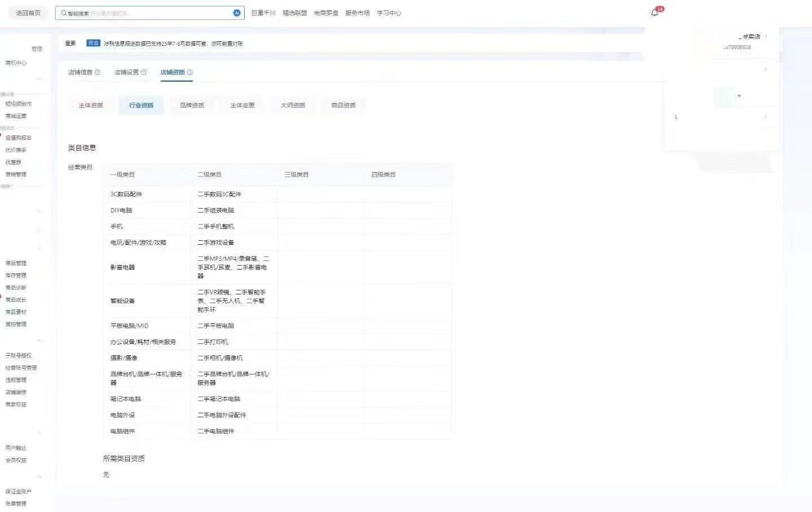
Task: Open the 商品资质 sub-tab
Action: (343, 105)
